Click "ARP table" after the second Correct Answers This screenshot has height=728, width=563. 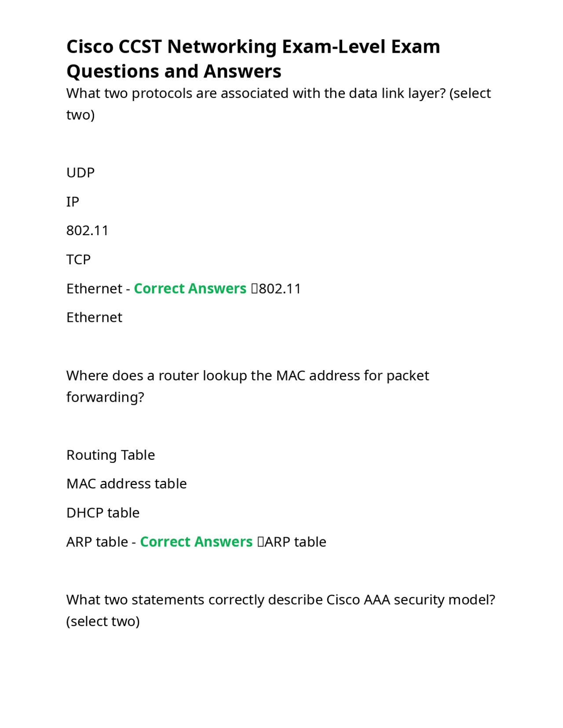pos(295,542)
